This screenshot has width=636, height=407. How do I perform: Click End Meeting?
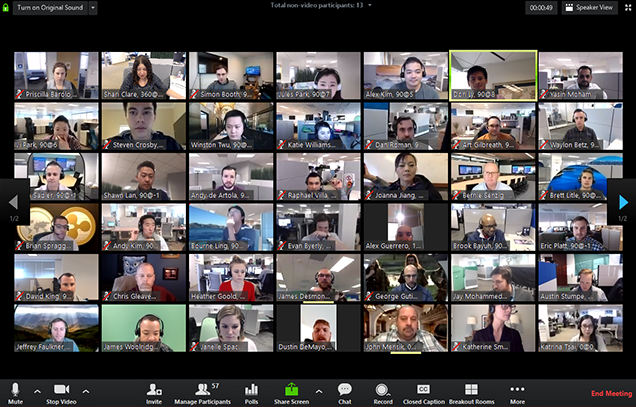pyautogui.click(x=611, y=393)
